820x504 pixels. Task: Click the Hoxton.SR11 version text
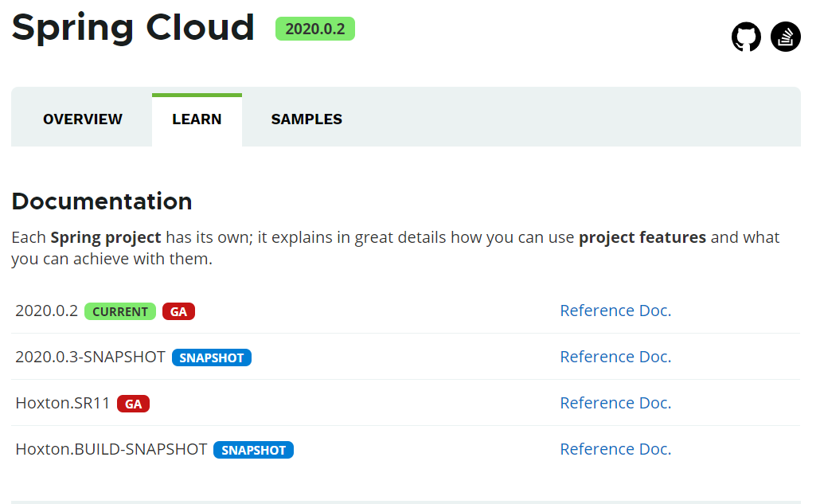point(63,403)
